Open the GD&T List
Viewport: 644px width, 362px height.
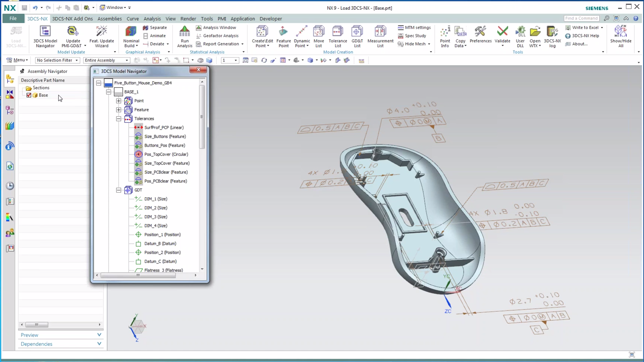357,35
